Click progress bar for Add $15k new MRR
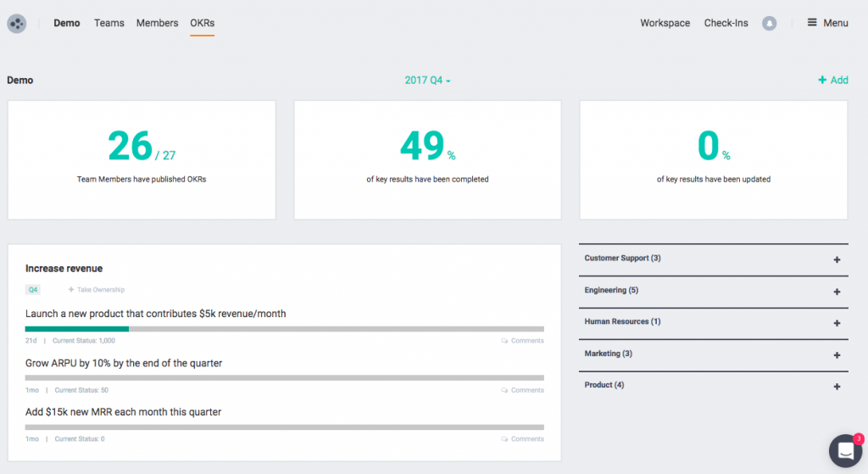868x474 pixels. tap(285, 427)
